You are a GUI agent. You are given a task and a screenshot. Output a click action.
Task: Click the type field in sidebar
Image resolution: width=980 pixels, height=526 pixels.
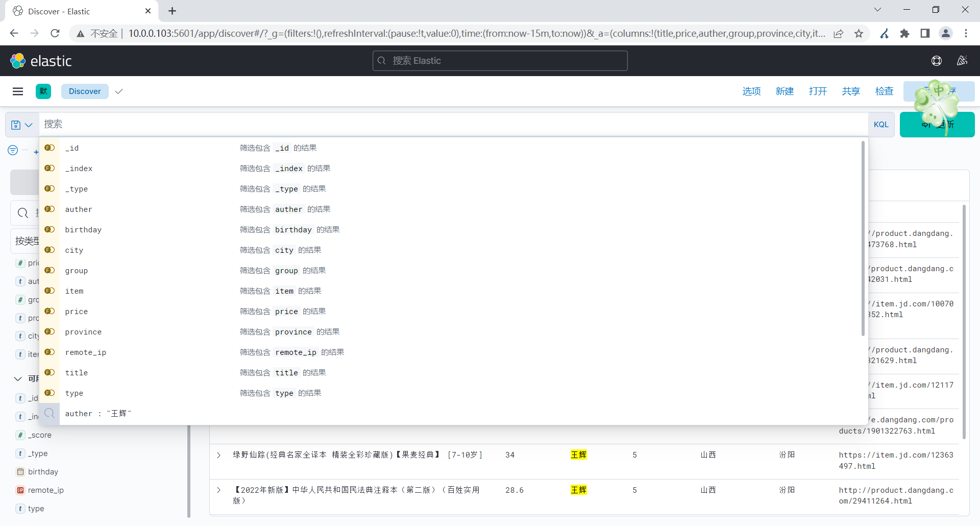coord(36,509)
